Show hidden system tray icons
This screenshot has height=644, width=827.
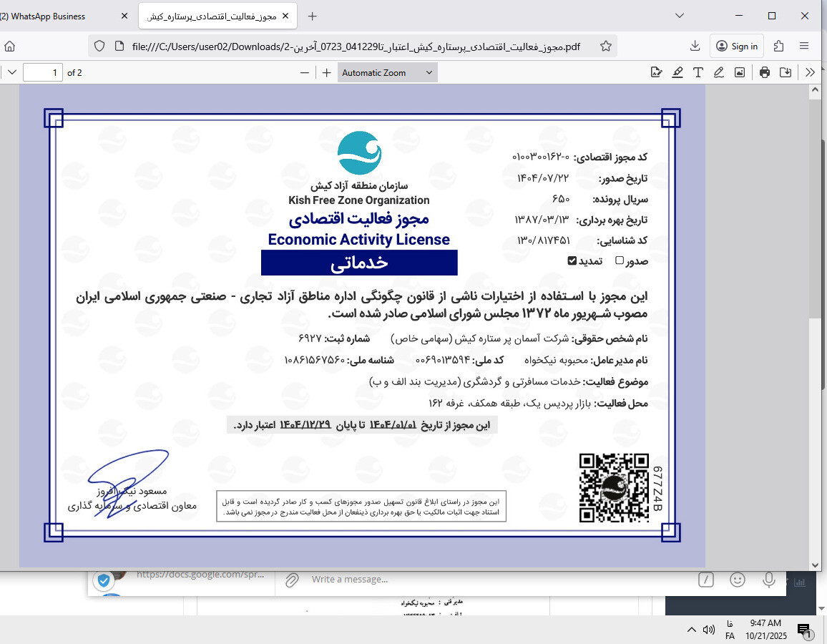click(691, 630)
